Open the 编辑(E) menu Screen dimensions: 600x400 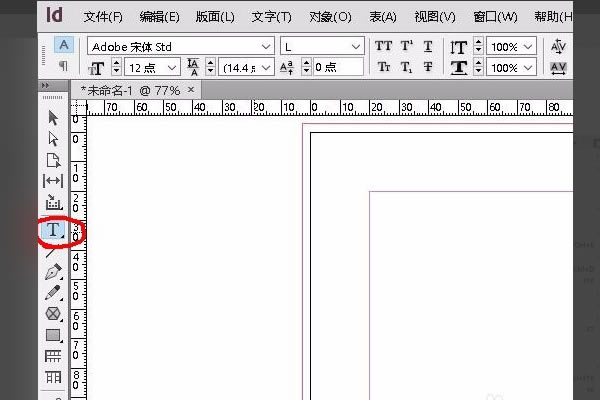pos(159,17)
